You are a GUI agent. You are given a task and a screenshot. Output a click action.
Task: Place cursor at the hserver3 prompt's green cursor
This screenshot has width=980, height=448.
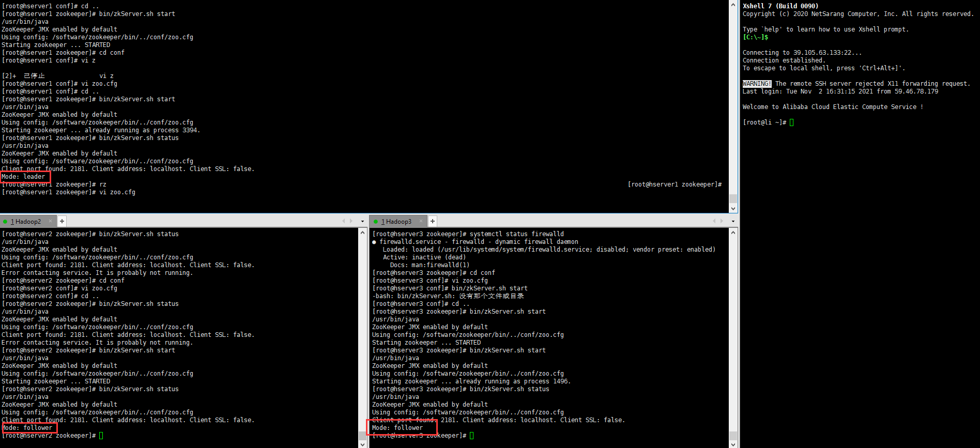pos(472,436)
